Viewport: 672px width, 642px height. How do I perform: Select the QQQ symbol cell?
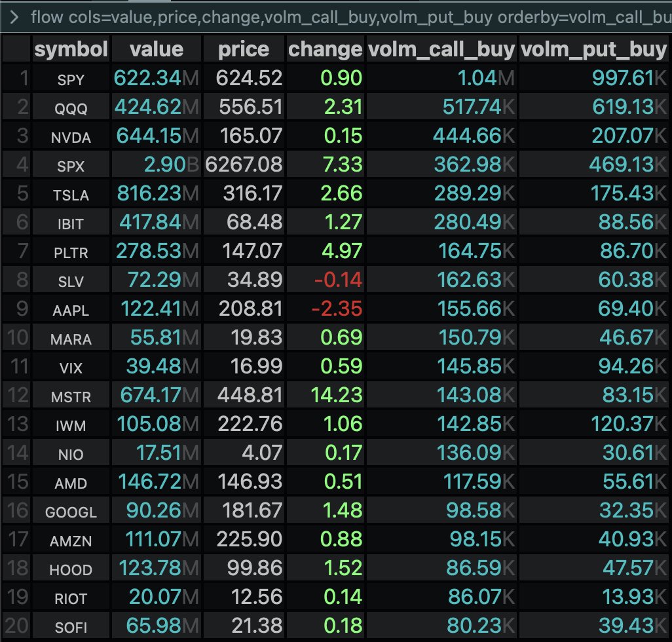point(71,107)
